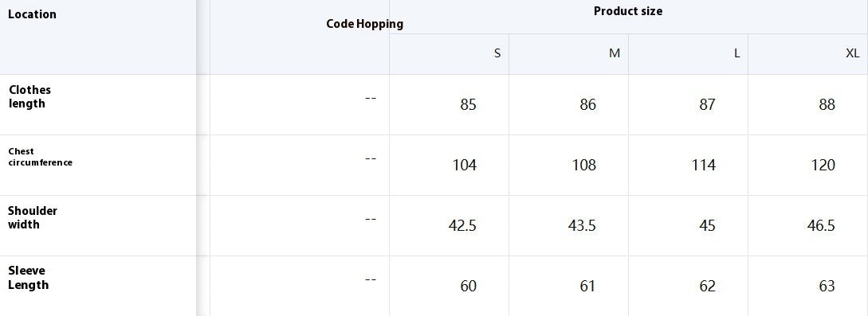Select the Code Hopping column header
The height and width of the screenshot is (316, 868).
365,24
